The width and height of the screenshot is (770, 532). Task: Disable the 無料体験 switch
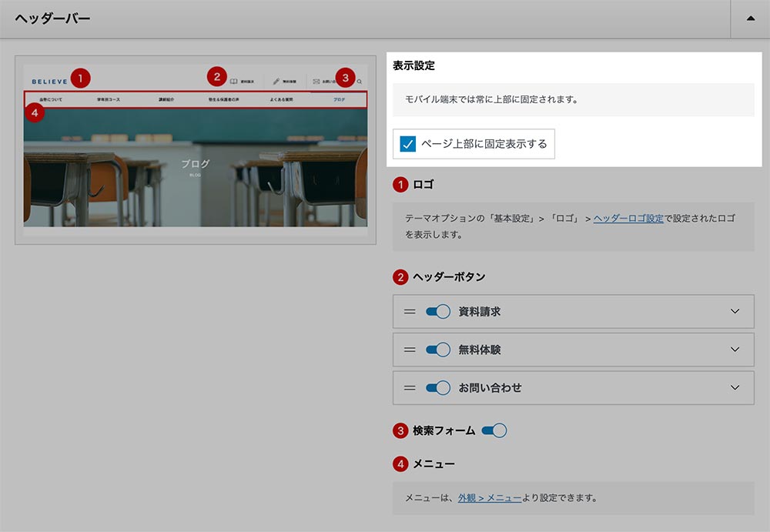(x=437, y=350)
